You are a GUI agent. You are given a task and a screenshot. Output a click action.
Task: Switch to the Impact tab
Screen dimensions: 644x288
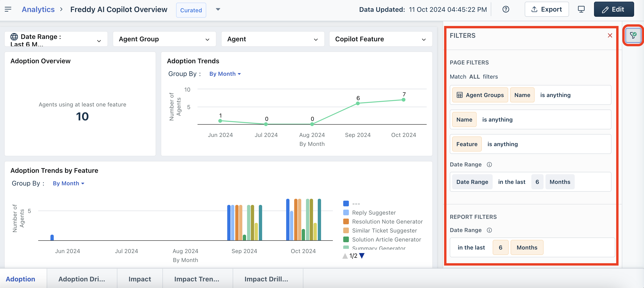point(140,279)
